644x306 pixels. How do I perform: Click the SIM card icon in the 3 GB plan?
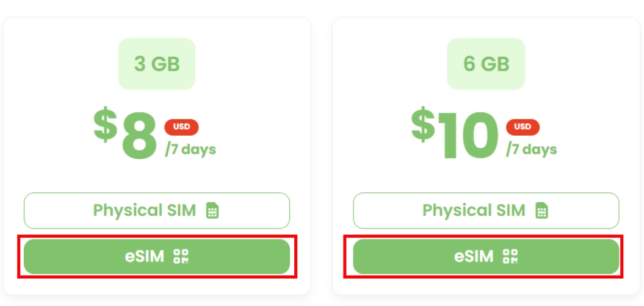pyautogui.click(x=212, y=211)
